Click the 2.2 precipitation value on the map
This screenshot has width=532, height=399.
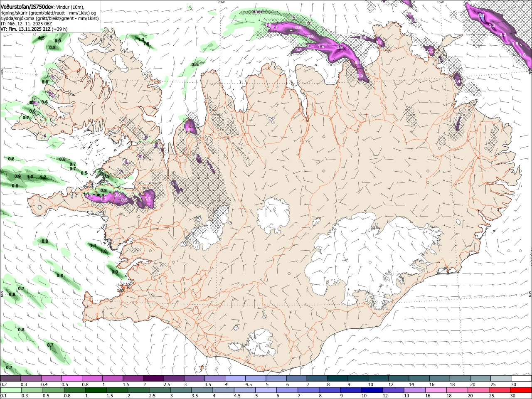coord(503,35)
